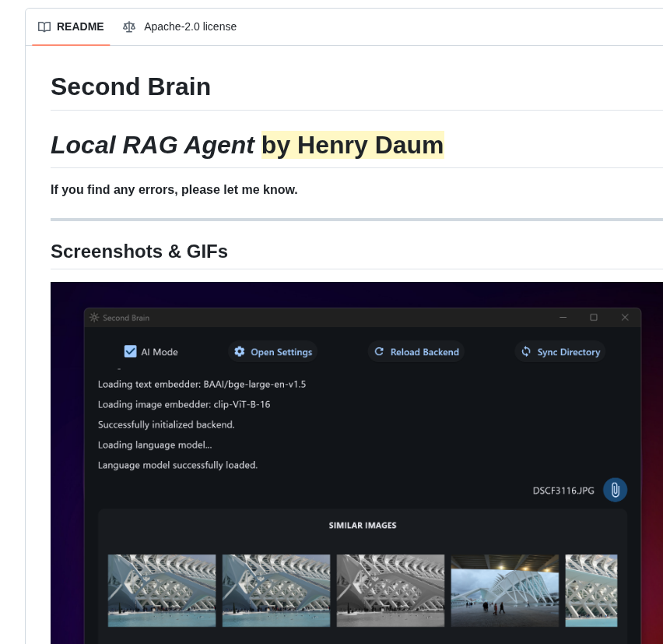
Task: Click the SIMILAR IMAGES section header
Action: click(x=362, y=525)
